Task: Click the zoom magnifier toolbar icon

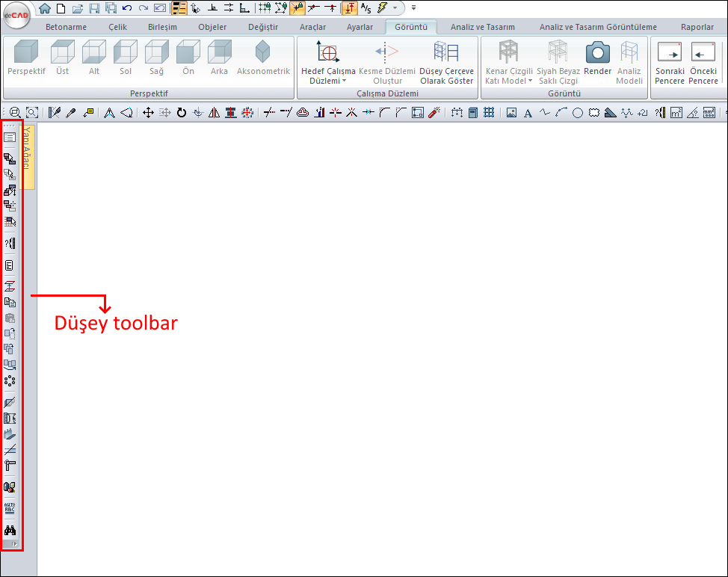Action: 15,112
